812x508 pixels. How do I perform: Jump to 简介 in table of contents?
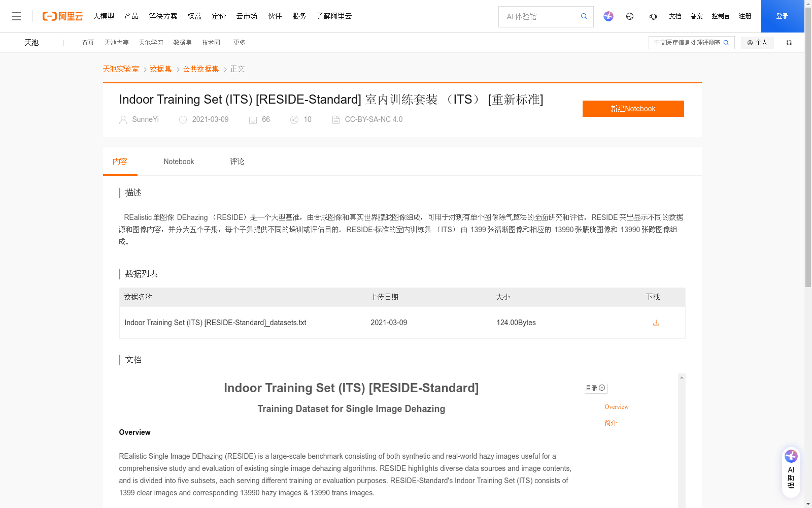point(611,423)
